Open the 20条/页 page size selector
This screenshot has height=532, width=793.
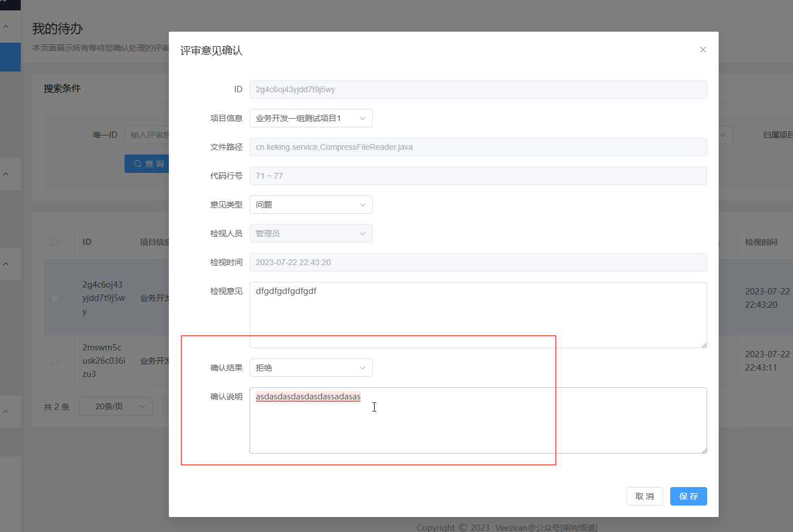pyautogui.click(x=115, y=406)
